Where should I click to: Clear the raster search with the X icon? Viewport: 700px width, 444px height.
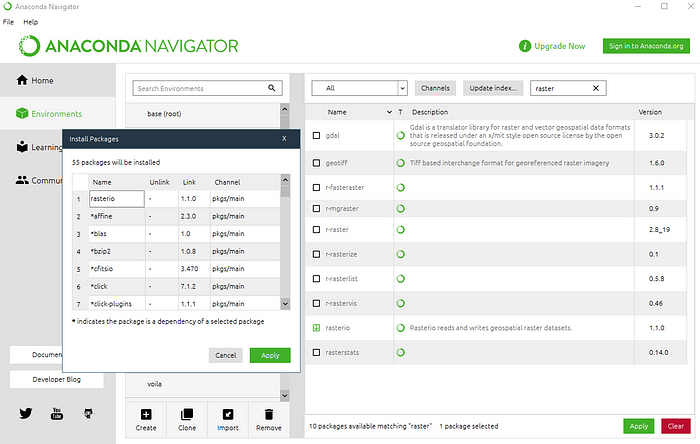pyautogui.click(x=596, y=88)
